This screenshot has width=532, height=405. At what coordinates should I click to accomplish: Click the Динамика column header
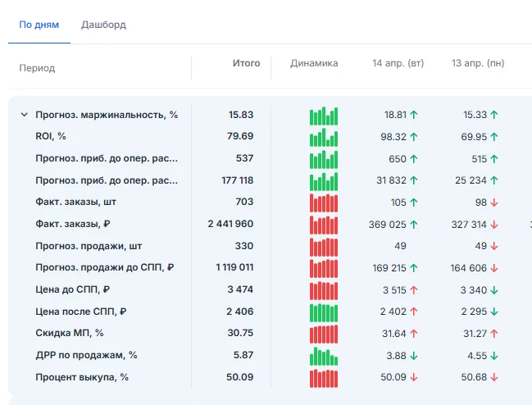click(314, 63)
